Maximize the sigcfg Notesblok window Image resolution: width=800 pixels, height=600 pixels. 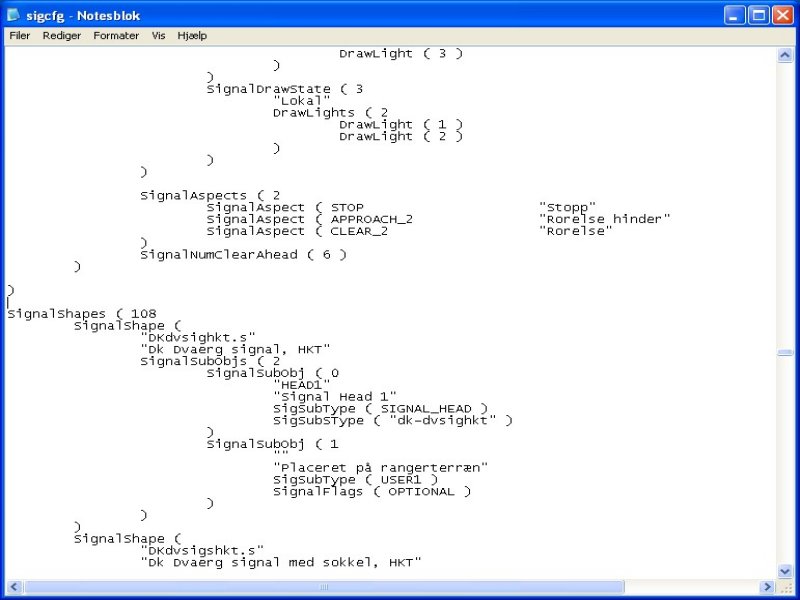[x=759, y=15]
